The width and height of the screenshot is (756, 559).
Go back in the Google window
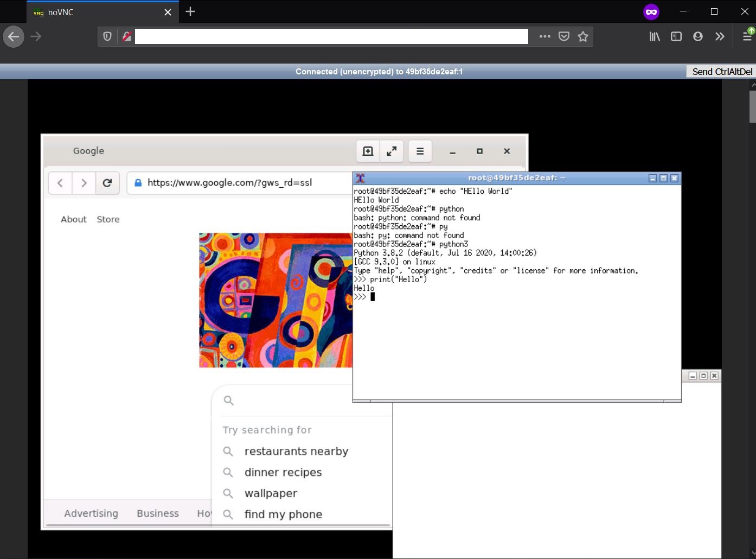[x=60, y=183]
